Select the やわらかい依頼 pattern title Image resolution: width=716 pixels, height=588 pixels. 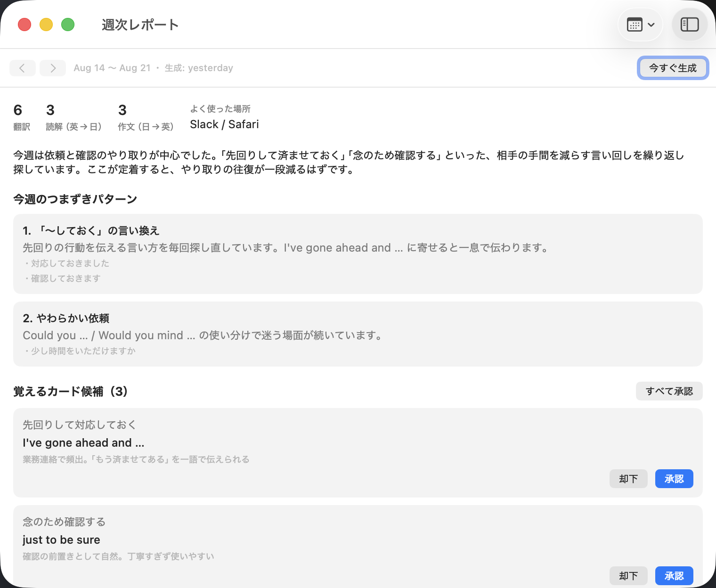(x=66, y=318)
